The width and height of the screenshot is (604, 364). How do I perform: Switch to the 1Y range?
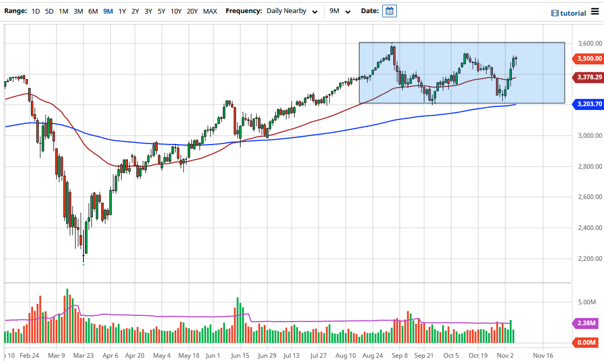click(122, 11)
